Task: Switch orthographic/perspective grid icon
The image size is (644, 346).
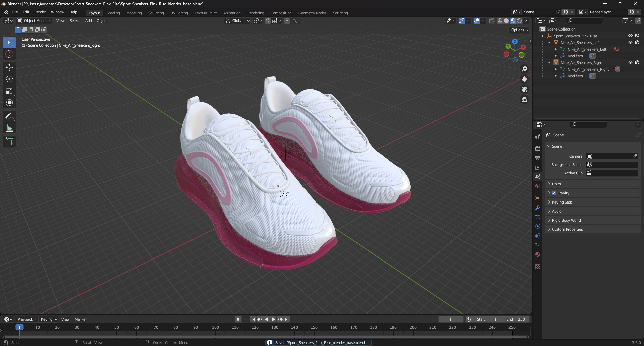Action: (524, 100)
